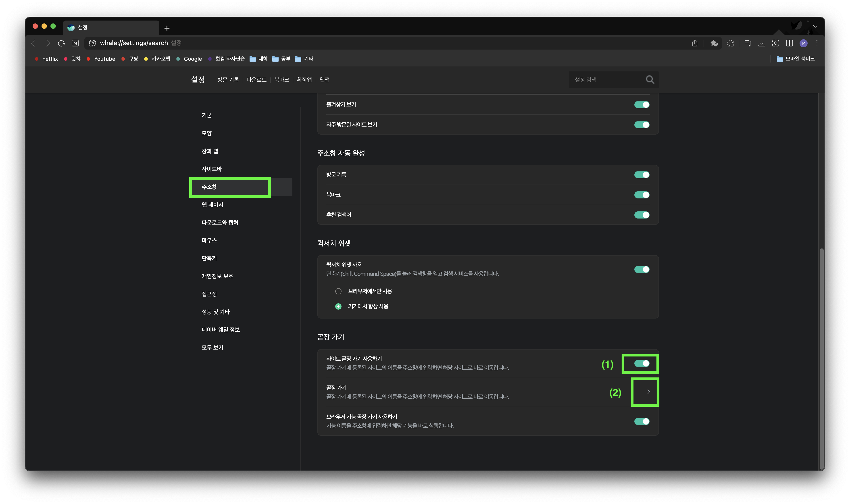Open the 한컴 타자연습 bookmark
Screen dimensions: 850x504
[226, 59]
